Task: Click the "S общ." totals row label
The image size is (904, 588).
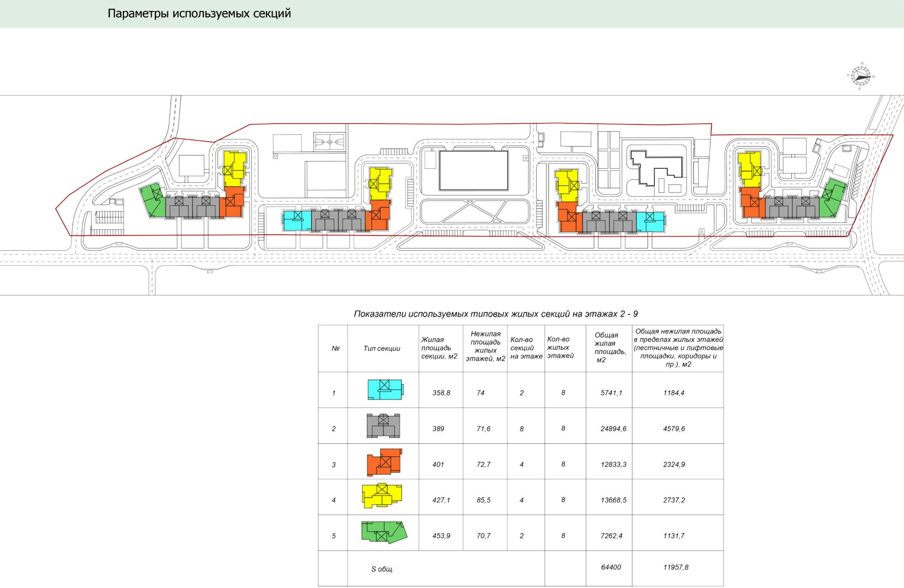Action: 382,569
